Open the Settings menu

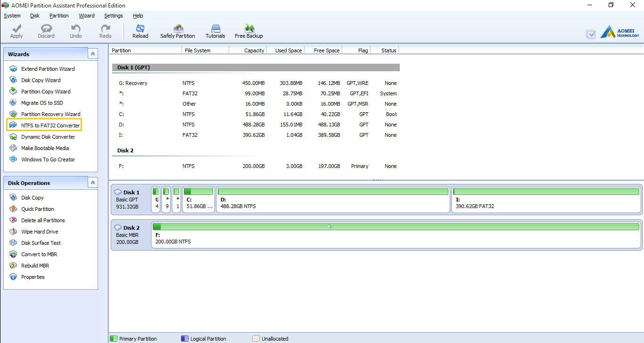114,16
